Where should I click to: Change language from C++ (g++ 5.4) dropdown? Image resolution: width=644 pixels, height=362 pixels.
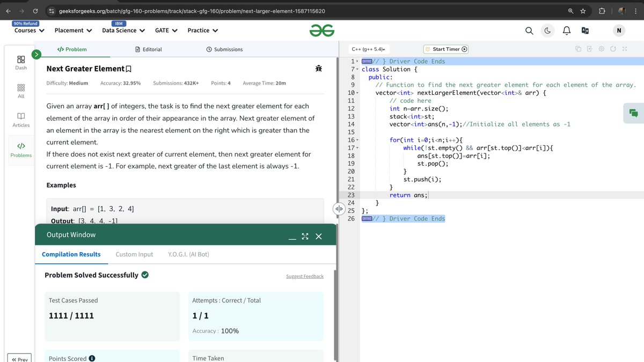[x=368, y=49]
